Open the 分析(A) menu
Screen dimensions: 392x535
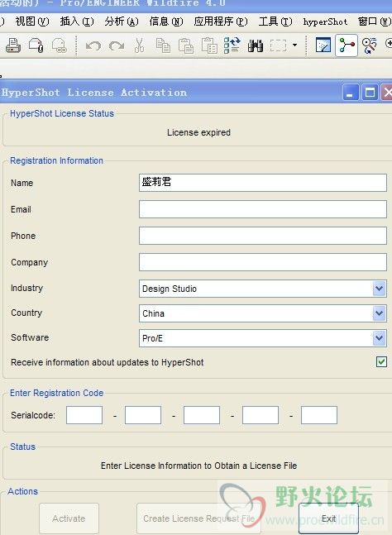(122, 21)
